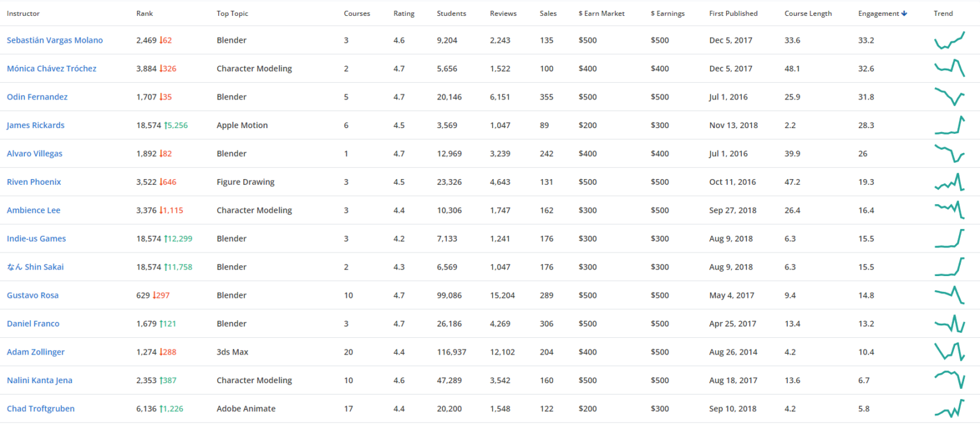This screenshot has width=980, height=424.
Task: Click the Indie-us Games instructor link
Action: (x=36, y=238)
